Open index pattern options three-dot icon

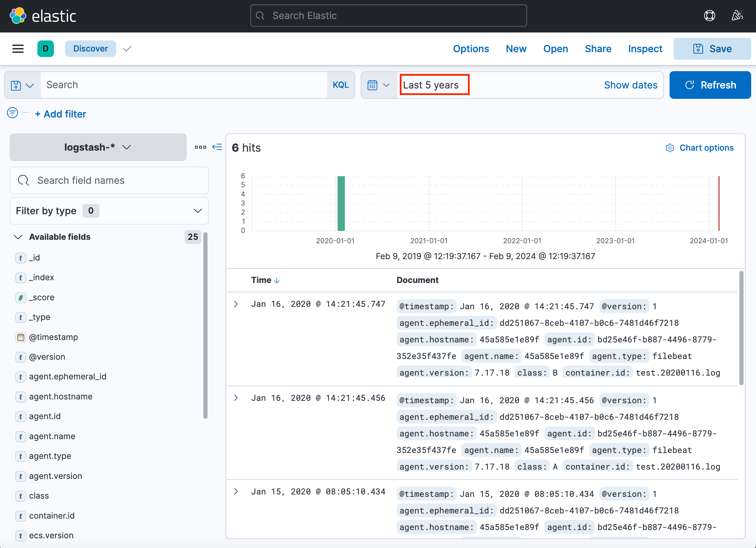tap(200, 147)
